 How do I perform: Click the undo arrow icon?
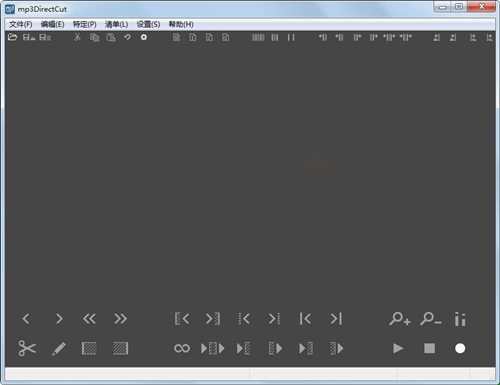coord(127,37)
